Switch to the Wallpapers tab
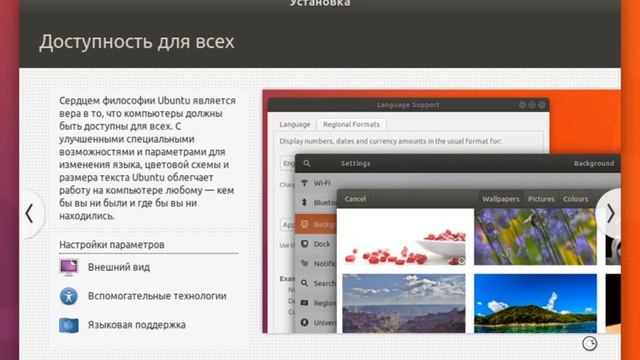The width and height of the screenshot is (640, 360). [500, 199]
